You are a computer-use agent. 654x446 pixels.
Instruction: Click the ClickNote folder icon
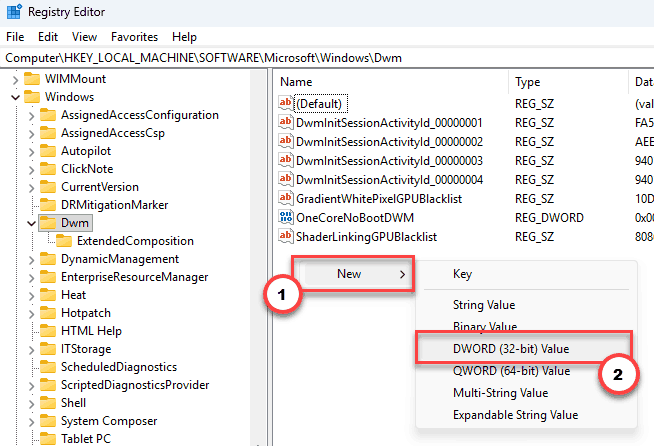pyautogui.click(x=48, y=169)
